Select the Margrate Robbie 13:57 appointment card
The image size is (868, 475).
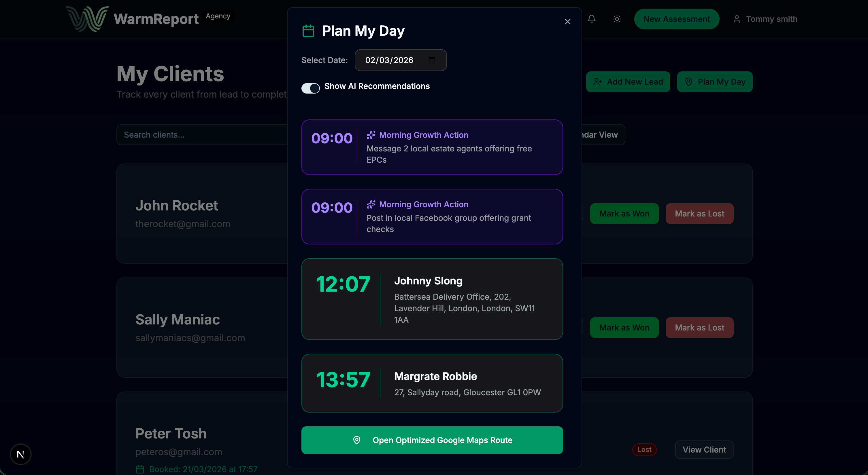[x=432, y=383]
